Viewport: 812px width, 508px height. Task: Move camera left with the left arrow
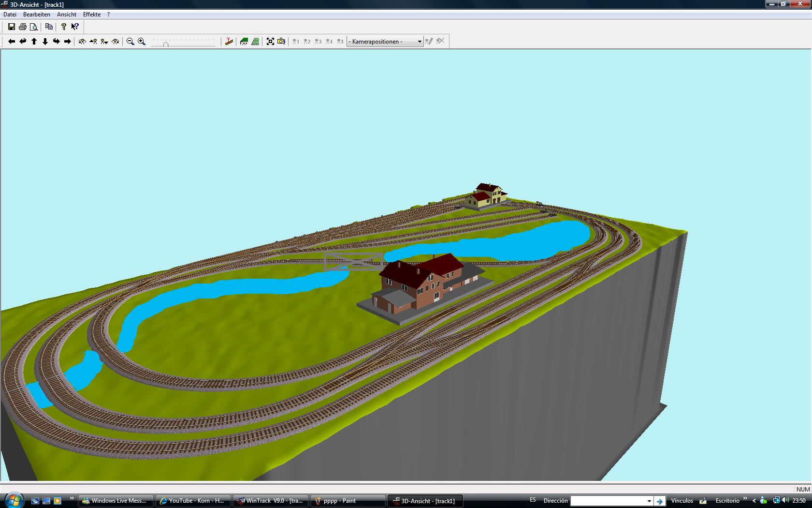click(x=12, y=42)
